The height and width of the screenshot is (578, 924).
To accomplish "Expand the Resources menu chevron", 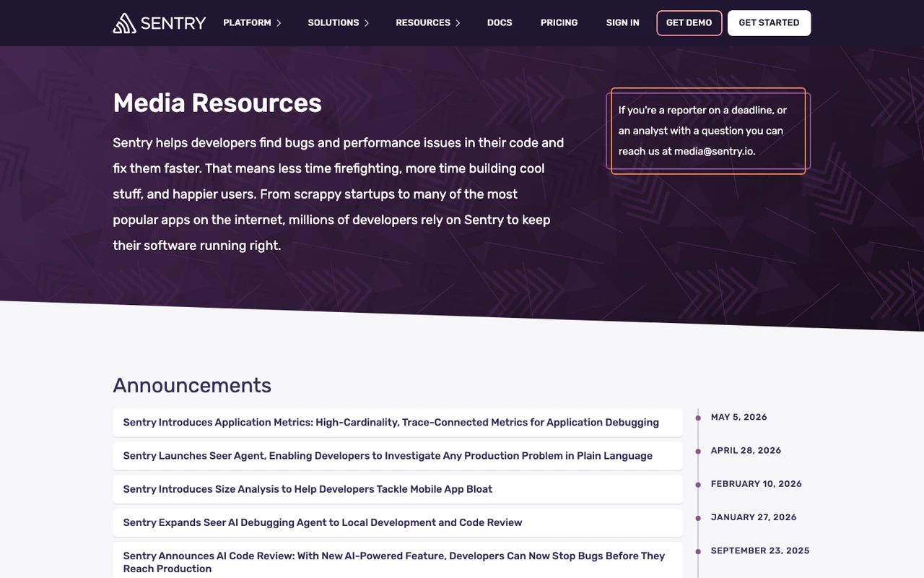I will click(458, 23).
